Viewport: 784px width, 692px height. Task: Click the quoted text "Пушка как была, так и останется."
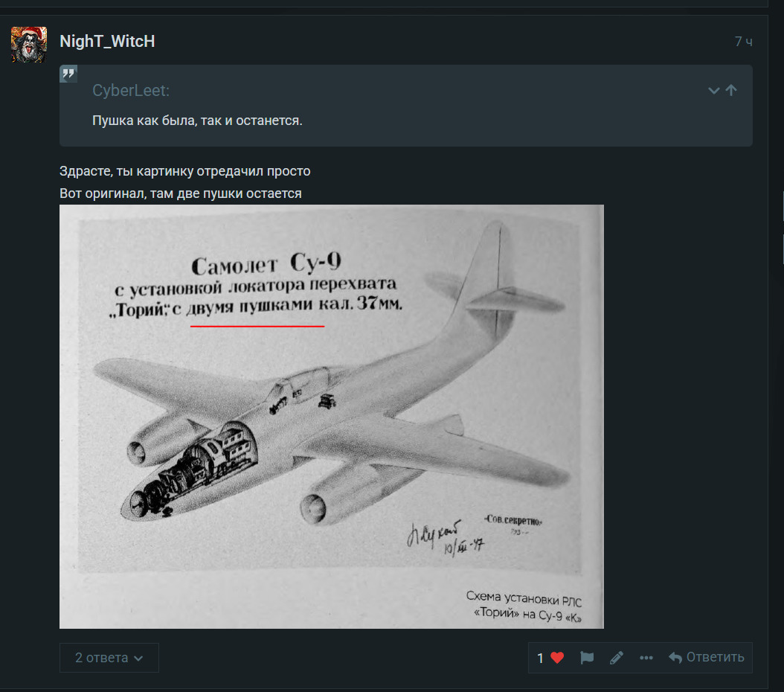197,121
